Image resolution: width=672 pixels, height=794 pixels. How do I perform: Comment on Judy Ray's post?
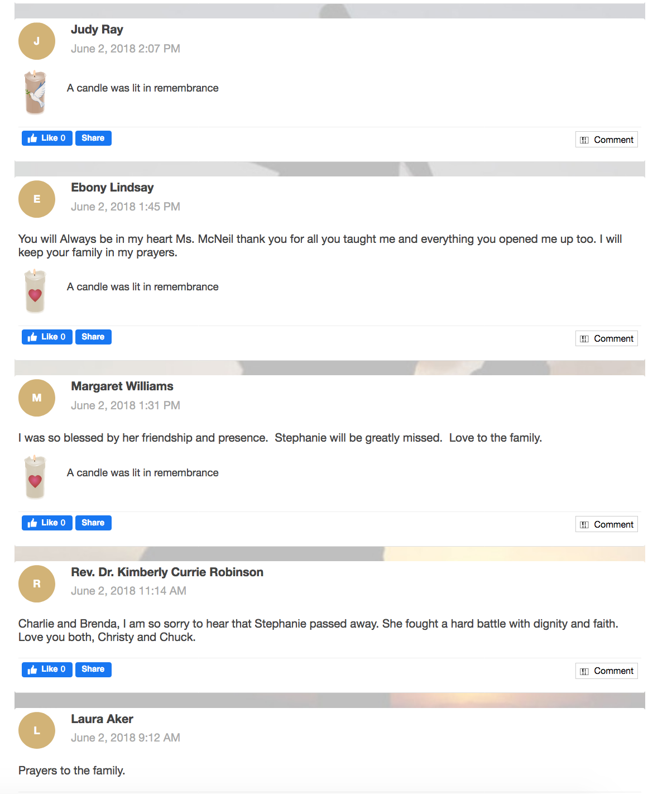pos(607,140)
